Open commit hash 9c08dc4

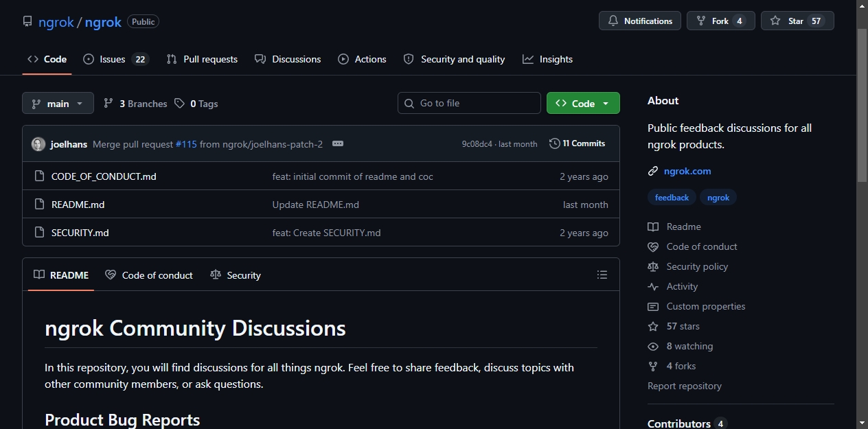point(477,144)
